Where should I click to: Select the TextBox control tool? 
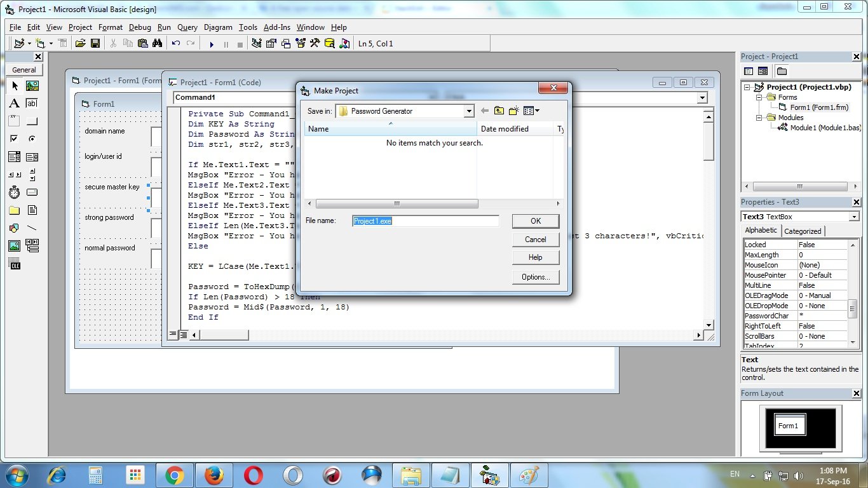pyautogui.click(x=32, y=104)
